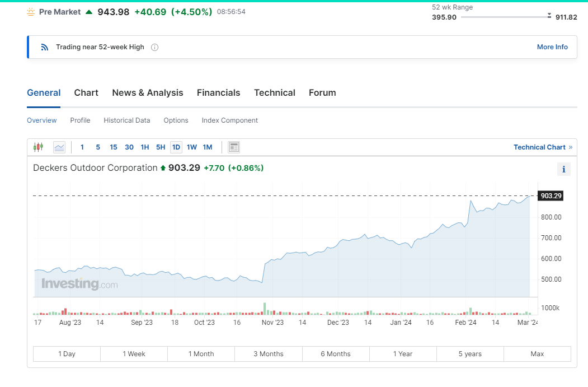588x387 pixels.
Task: Click the 52 wk Range slider marker
Action: pos(549,15)
